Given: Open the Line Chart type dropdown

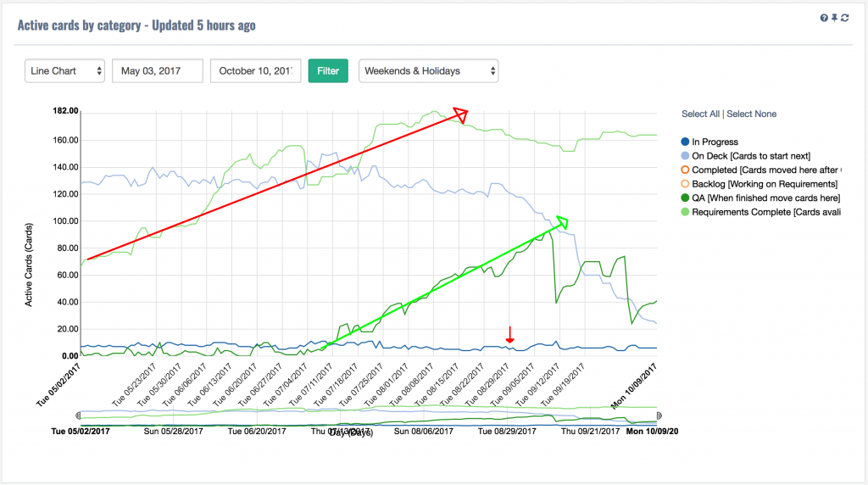Looking at the screenshot, I should point(64,71).
